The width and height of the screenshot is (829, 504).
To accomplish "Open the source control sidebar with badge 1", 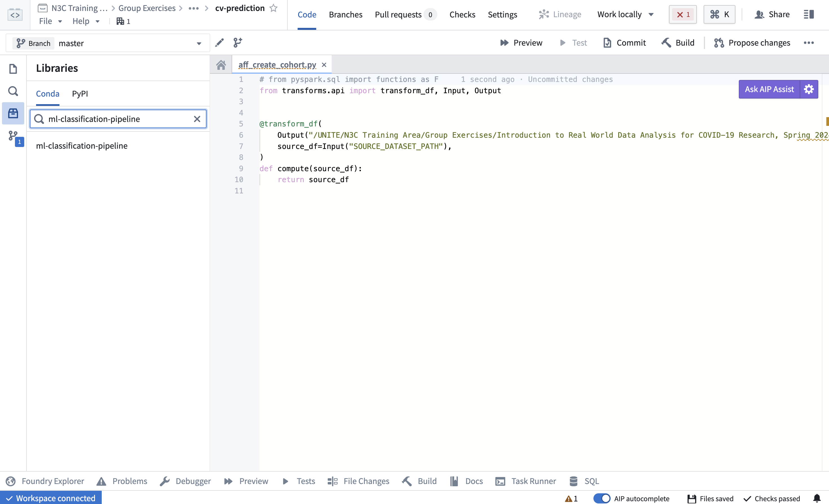I will pyautogui.click(x=13, y=136).
